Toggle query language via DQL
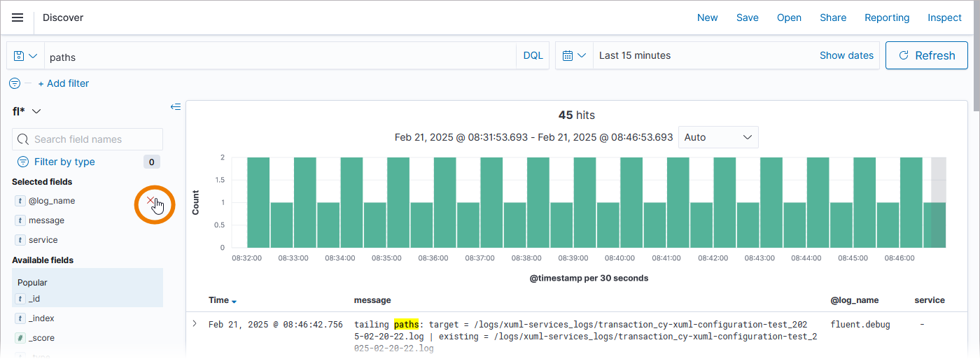 pyautogui.click(x=533, y=55)
